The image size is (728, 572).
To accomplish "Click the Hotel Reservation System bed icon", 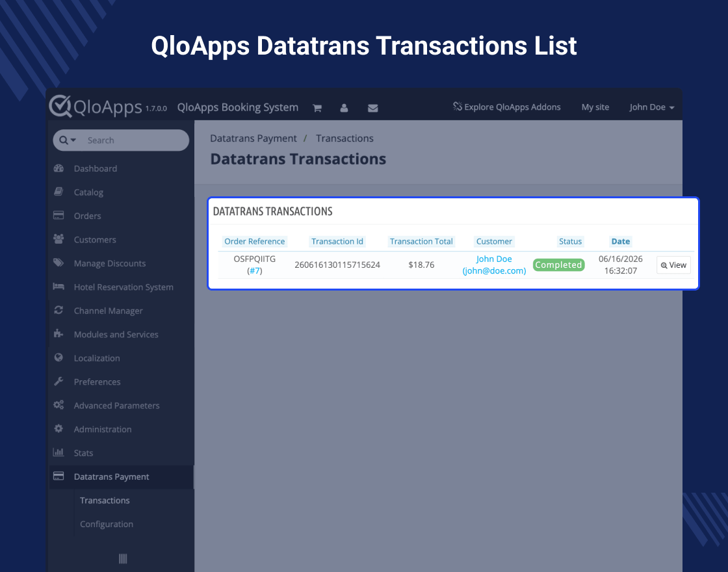I will tap(58, 287).
